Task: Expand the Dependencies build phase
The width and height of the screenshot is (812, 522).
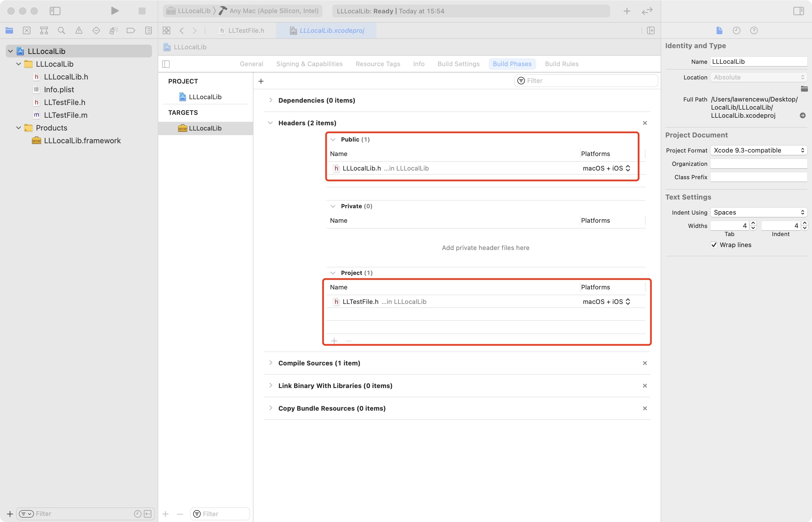Action: click(x=271, y=100)
